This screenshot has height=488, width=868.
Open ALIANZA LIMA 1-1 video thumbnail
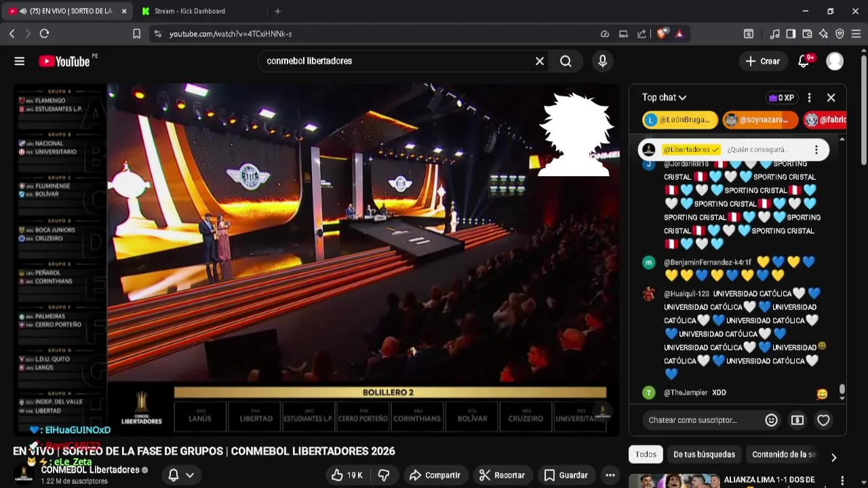(674, 481)
